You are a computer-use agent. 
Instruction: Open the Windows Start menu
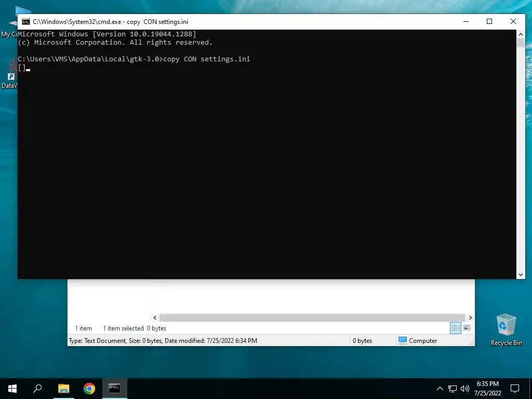(12, 389)
